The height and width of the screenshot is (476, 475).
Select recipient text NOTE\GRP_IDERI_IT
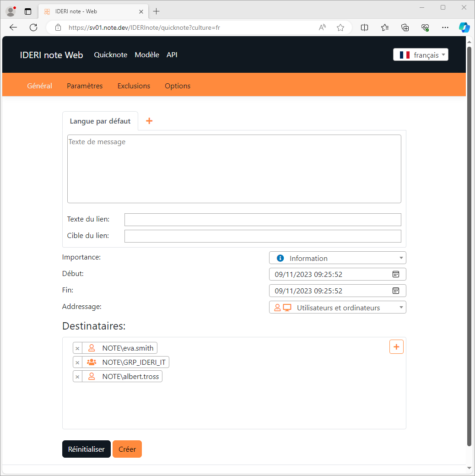click(x=134, y=362)
